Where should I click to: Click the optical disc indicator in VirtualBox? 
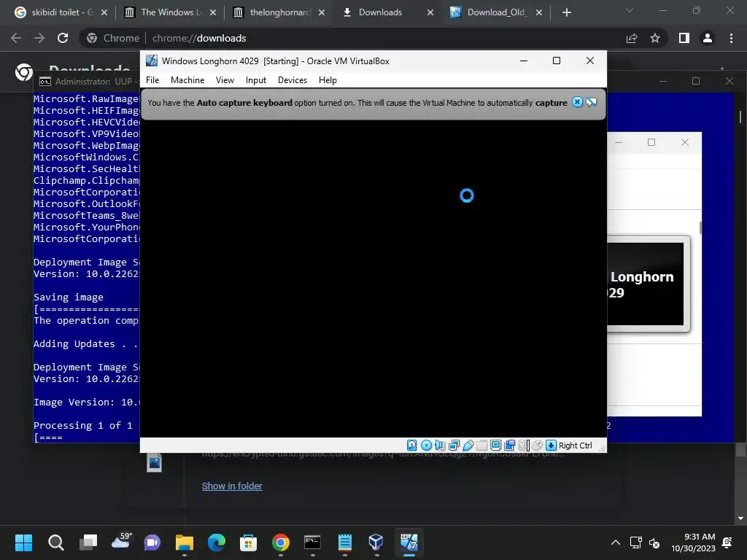coord(426,446)
